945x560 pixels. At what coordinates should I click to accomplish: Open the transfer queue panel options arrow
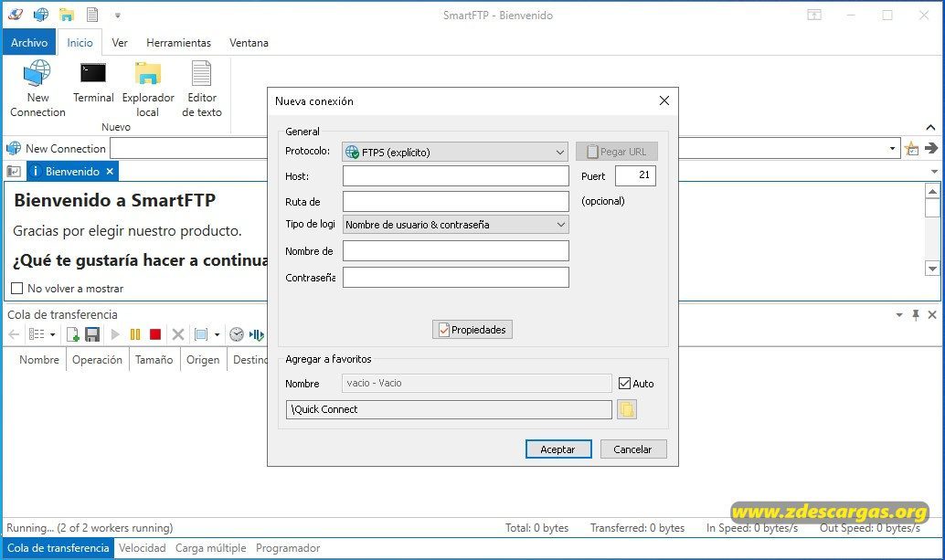tap(898, 314)
